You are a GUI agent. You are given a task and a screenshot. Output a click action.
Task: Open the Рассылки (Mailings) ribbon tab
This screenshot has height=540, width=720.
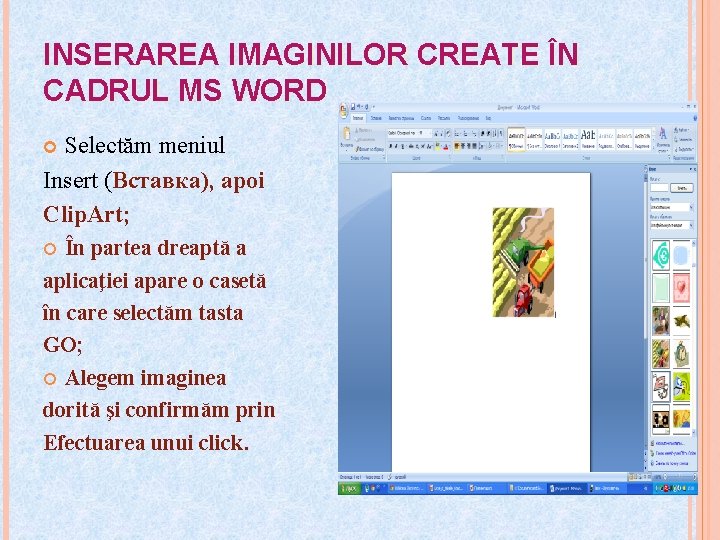tap(444, 118)
